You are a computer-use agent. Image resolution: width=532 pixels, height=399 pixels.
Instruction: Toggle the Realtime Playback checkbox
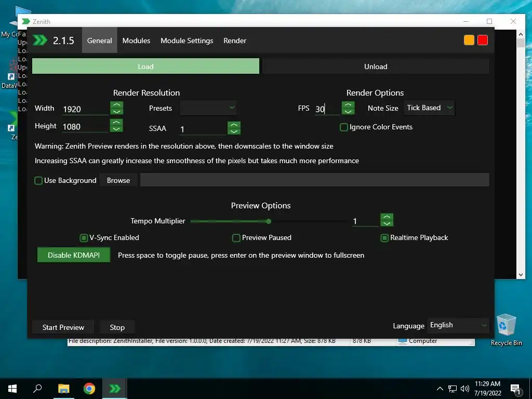tap(384, 238)
